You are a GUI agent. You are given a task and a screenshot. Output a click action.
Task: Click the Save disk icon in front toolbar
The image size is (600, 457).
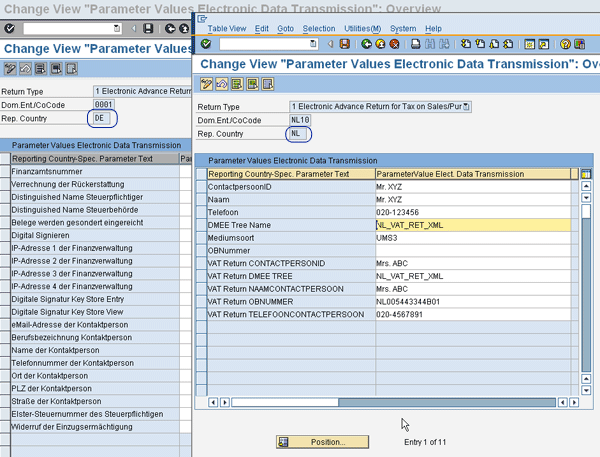(x=345, y=44)
